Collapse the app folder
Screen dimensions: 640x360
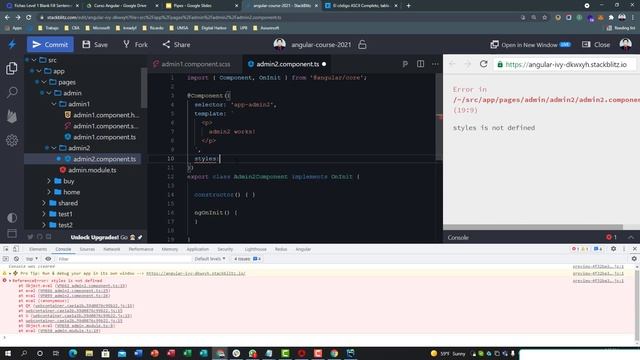(x=39, y=71)
